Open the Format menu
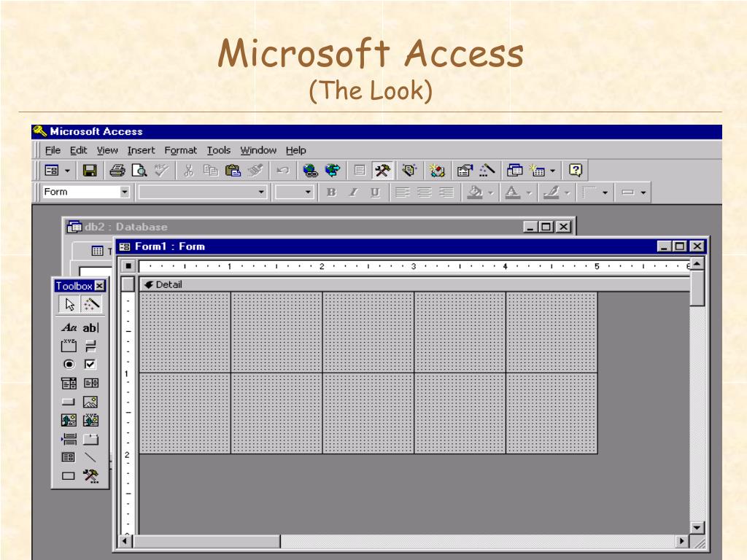The width and height of the screenshot is (747, 560). click(x=181, y=150)
